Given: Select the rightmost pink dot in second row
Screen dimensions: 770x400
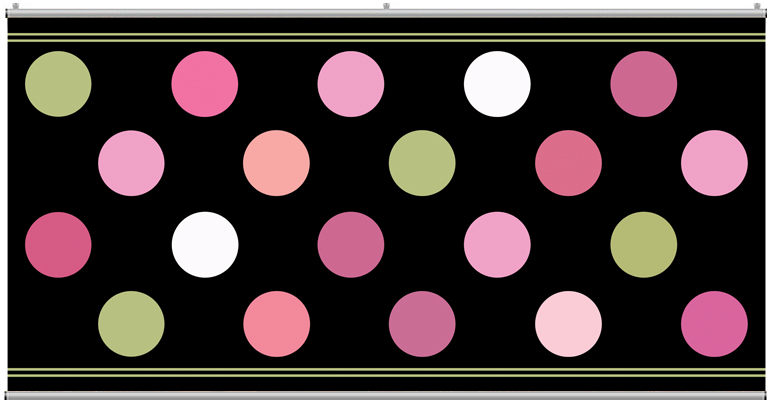Looking at the screenshot, I should click(x=714, y=163).
